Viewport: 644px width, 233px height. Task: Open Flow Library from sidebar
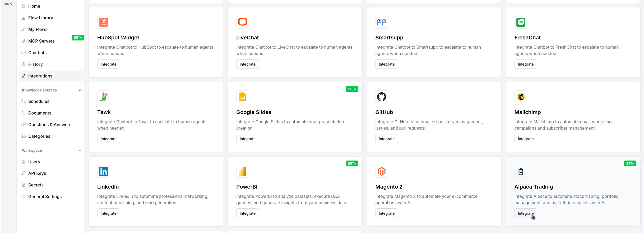(x=40, y=18)
